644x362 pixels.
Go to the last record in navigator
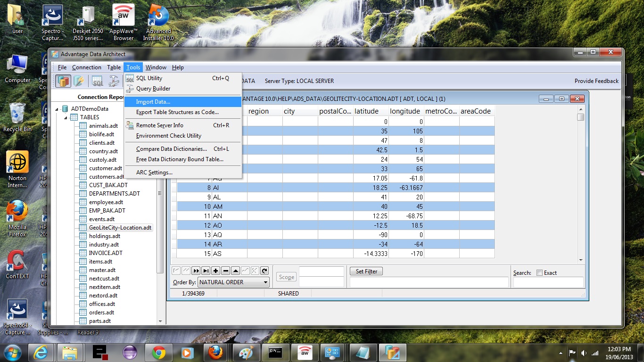point(206,271)
